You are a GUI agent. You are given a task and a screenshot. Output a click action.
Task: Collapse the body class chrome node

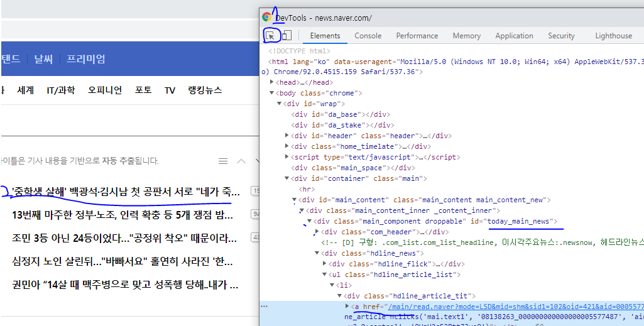point(272,93)
